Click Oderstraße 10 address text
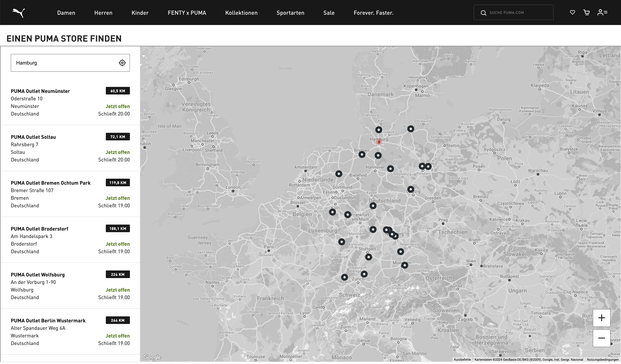 click(x=27, y=99)
